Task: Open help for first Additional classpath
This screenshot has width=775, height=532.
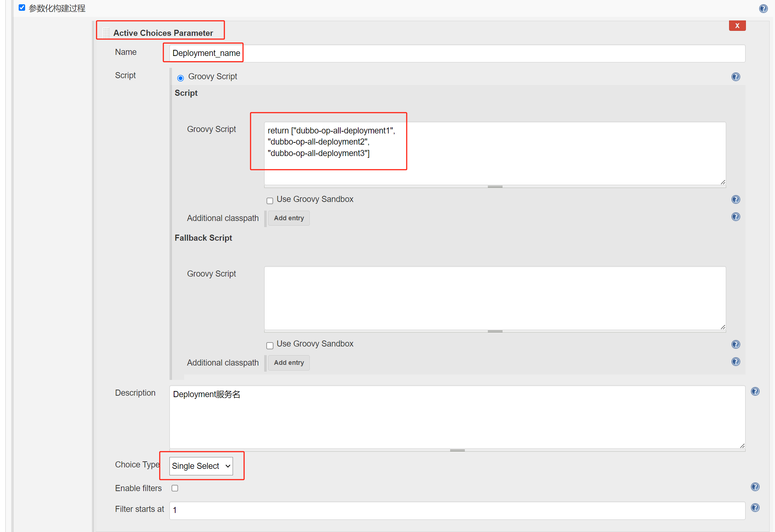Action: click(x=736, y=217)
